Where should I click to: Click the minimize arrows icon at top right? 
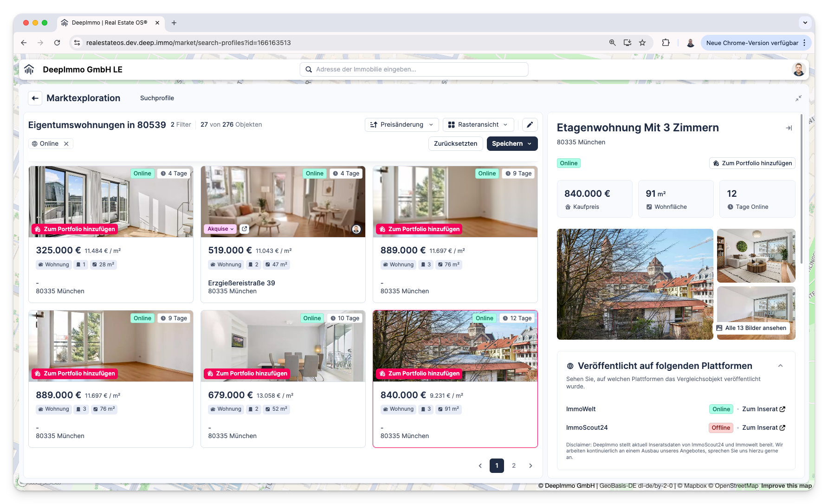click(798, 98)
